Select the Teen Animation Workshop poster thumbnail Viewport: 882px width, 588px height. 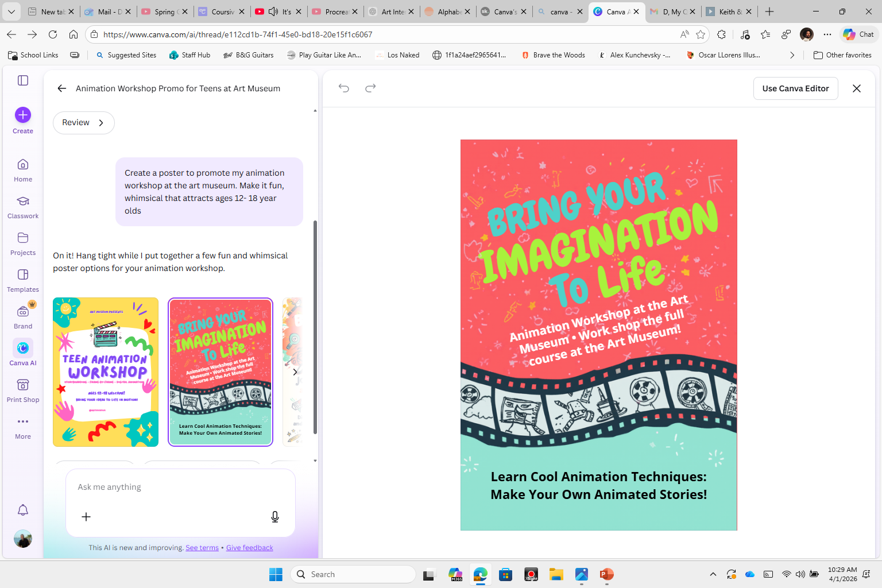(x=106, y=372)
